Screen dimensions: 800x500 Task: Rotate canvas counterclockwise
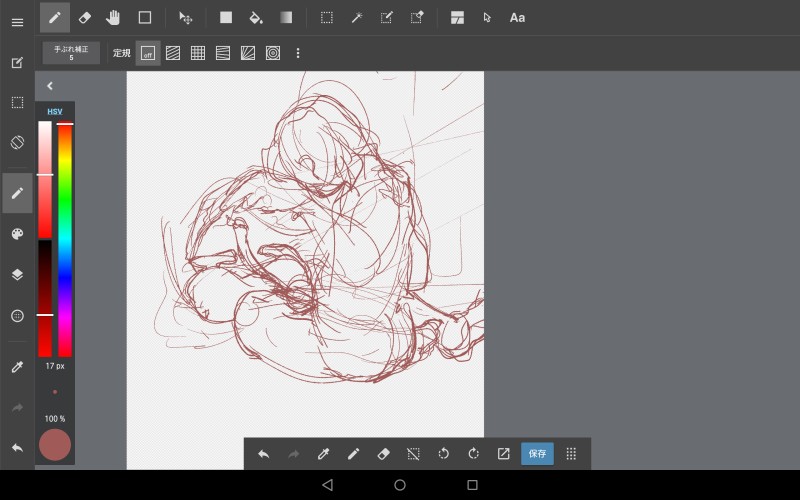click(444, 454)
